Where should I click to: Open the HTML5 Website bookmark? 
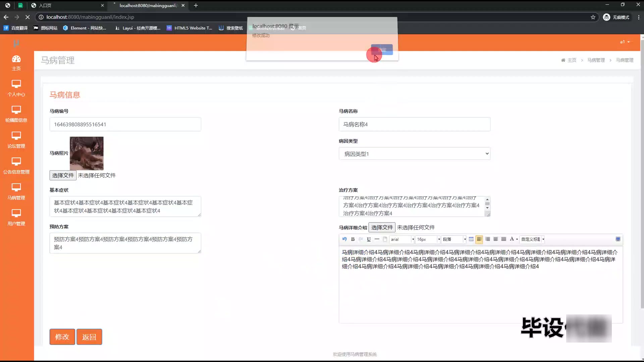click(190, 28)
